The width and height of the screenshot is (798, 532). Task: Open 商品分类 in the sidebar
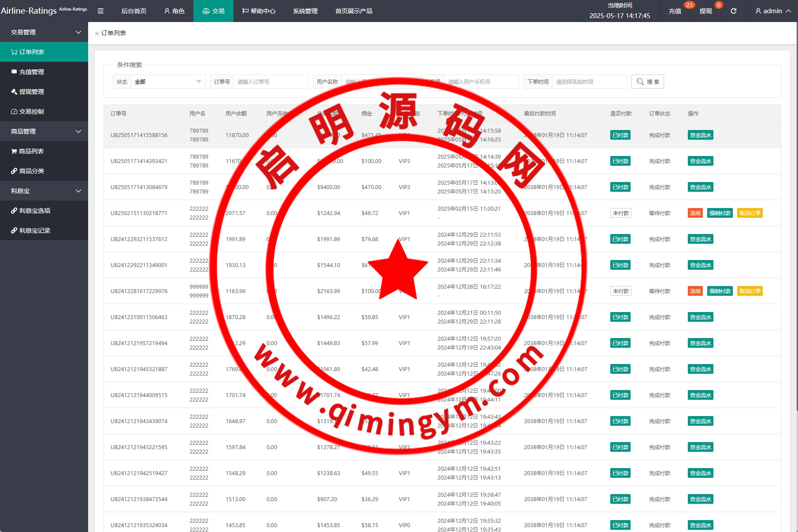[x=31, y=171]
